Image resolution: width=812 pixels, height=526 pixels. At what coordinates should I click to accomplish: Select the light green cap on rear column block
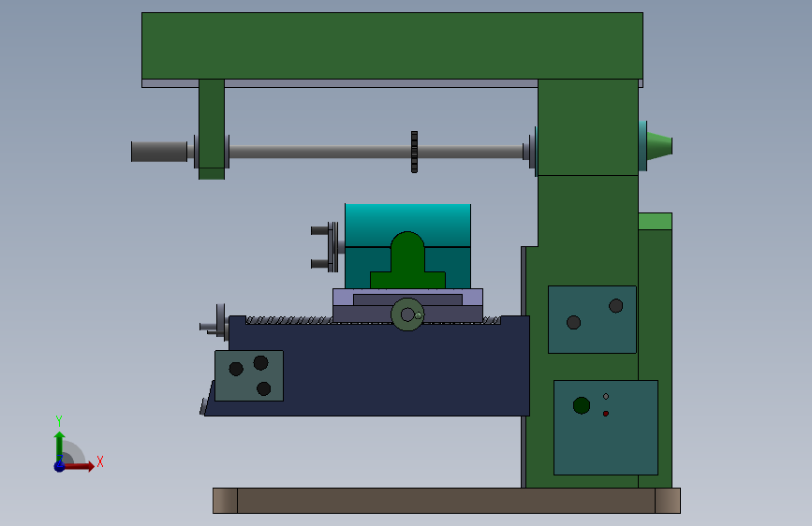tap(655, 221)
